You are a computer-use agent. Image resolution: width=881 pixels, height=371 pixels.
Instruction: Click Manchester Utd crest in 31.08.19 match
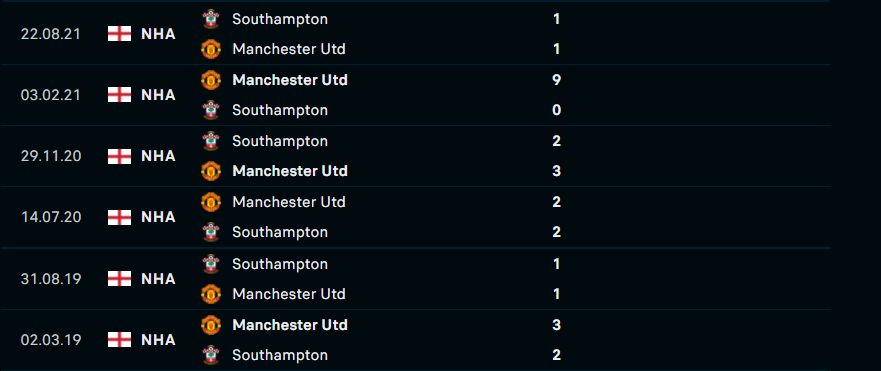click(x=211, y=294)
